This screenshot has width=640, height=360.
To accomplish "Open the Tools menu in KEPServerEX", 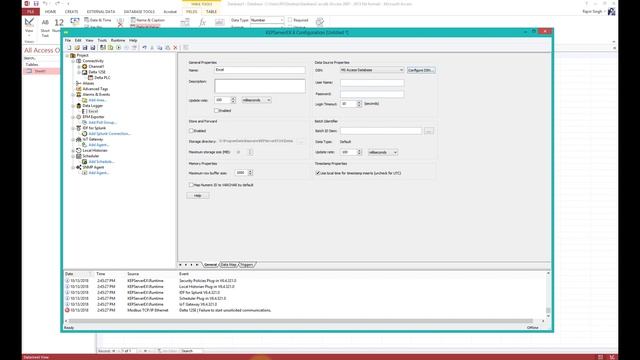I will 102,40.
